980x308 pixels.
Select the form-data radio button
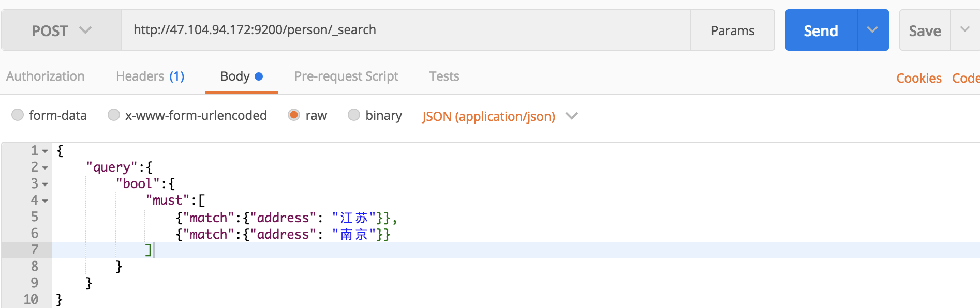click(18, 115)
